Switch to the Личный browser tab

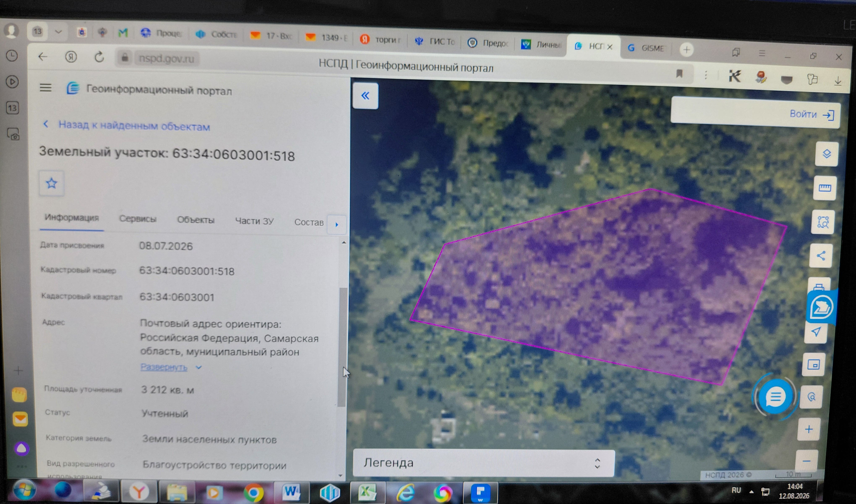[542, 44]
